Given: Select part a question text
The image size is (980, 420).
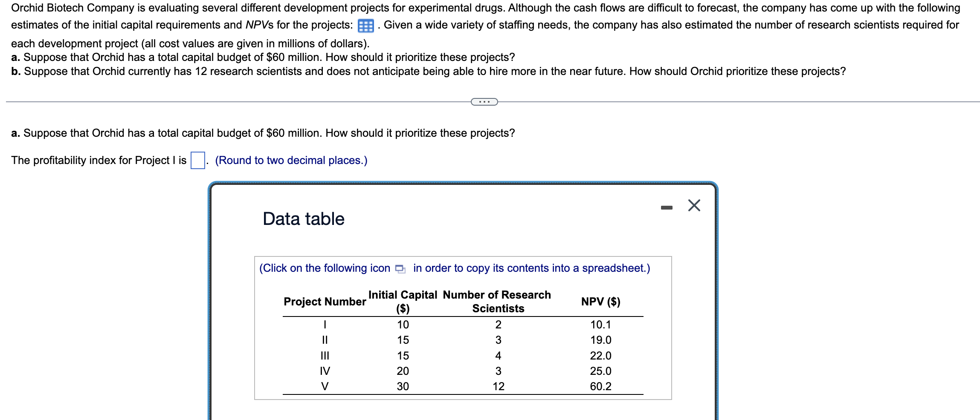Looking at the screenshot, I should (263, 133).
